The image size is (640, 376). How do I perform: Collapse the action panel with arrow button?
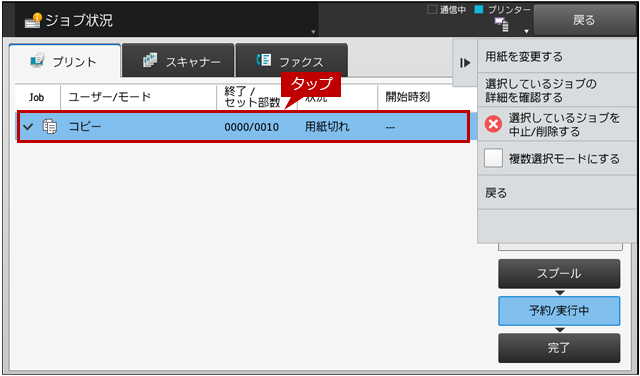point(465,63)
